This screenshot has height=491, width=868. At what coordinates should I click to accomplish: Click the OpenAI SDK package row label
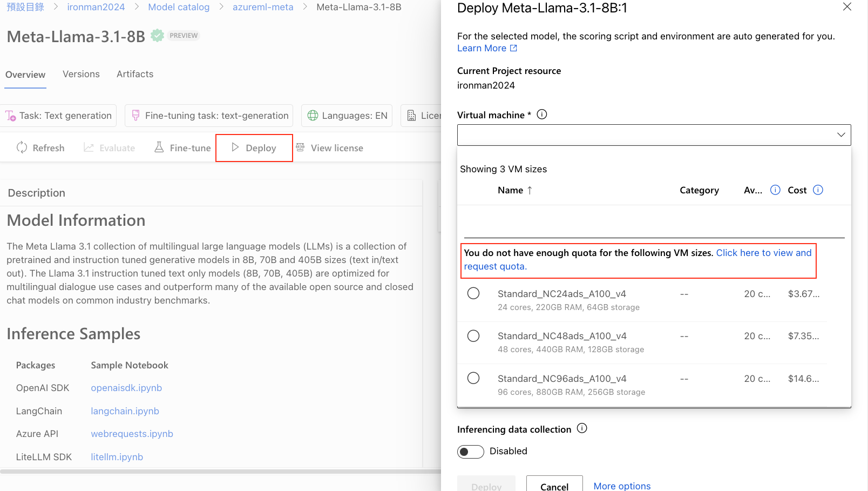pos(43,388)
